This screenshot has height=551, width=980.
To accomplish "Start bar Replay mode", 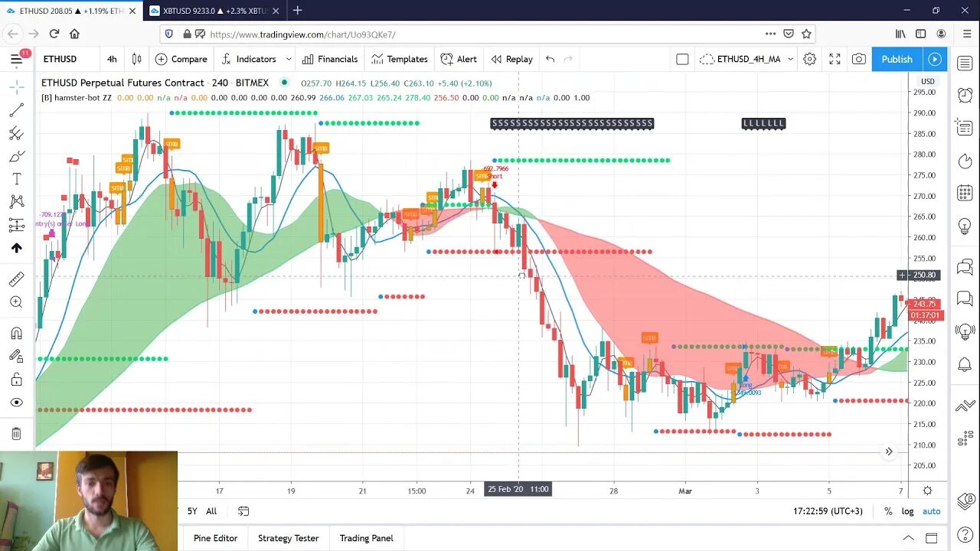I will point(511,59).
